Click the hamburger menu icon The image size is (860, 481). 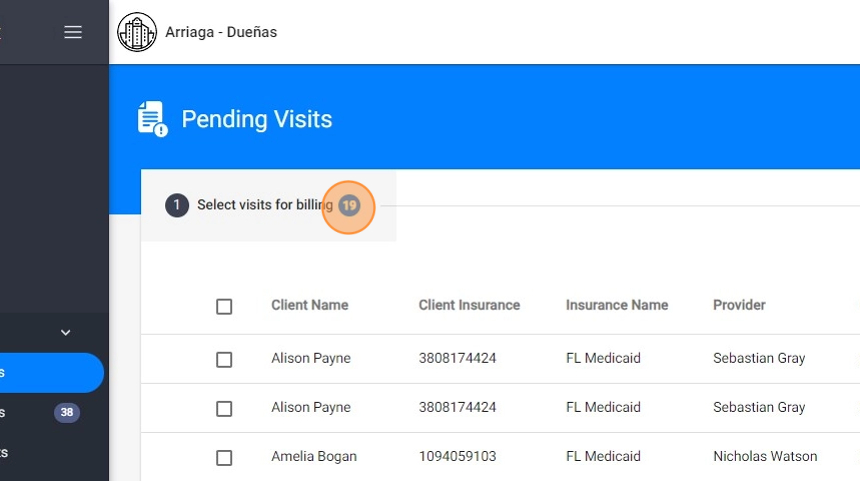click(x=73, y=32)
